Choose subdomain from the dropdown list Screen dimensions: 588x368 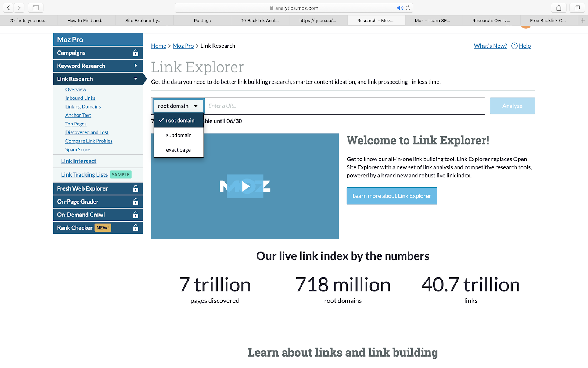click(179, 135)
